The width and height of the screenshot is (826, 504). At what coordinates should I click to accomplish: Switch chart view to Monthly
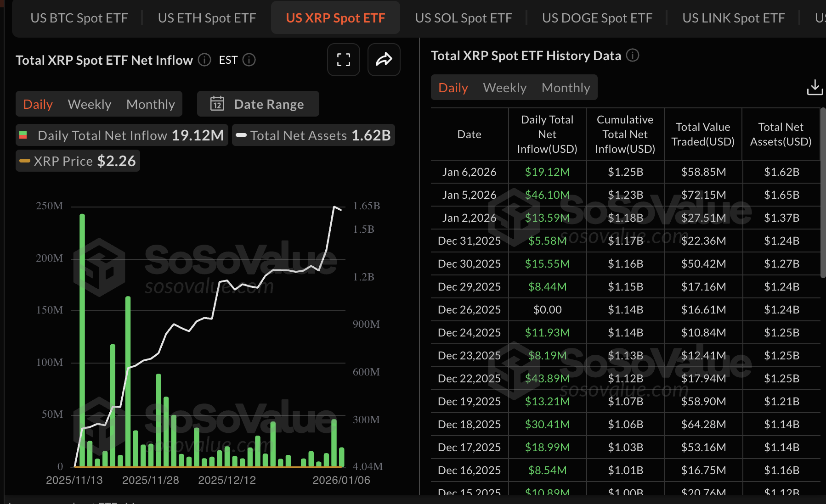(x=150, y=104)
